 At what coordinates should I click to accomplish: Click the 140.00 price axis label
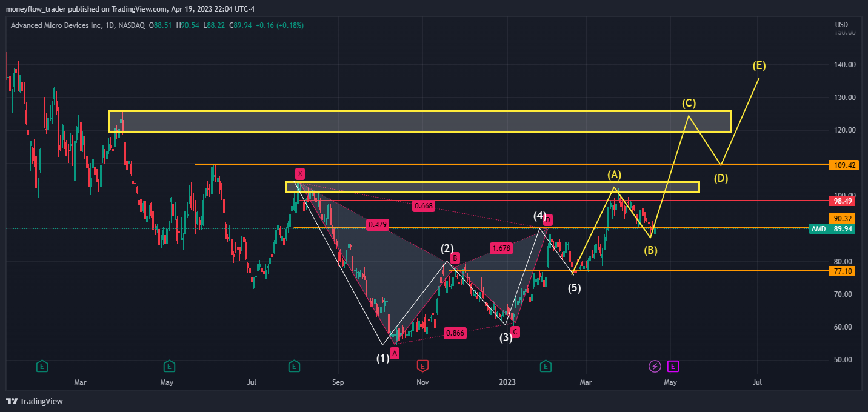pyautogui.click(x=844, y=65)
